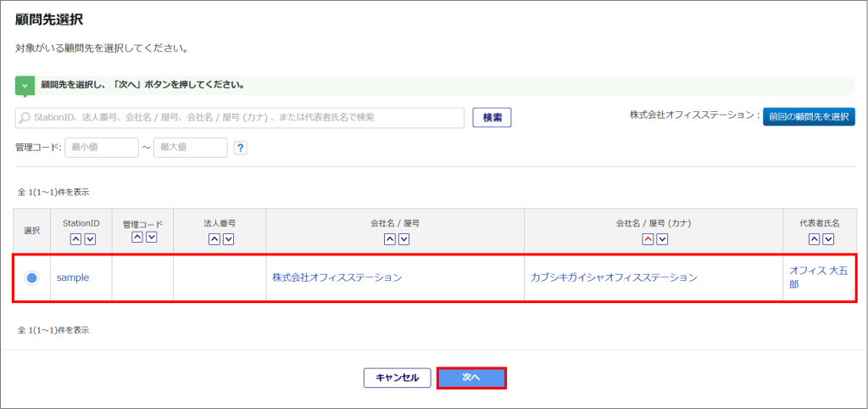Click 前回の顧問先を選択 button

809,116
